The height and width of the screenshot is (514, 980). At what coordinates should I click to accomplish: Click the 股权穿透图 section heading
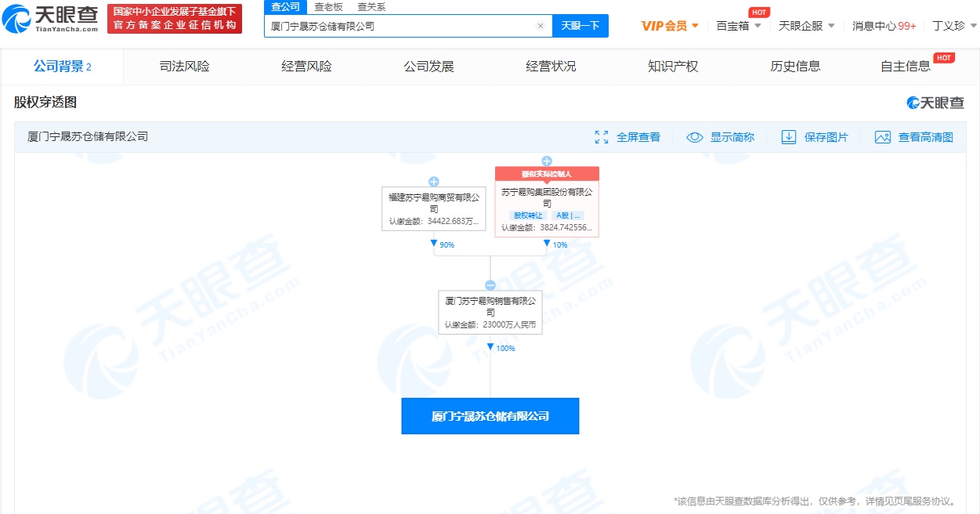pyautogui.click(x=45, y=103)
